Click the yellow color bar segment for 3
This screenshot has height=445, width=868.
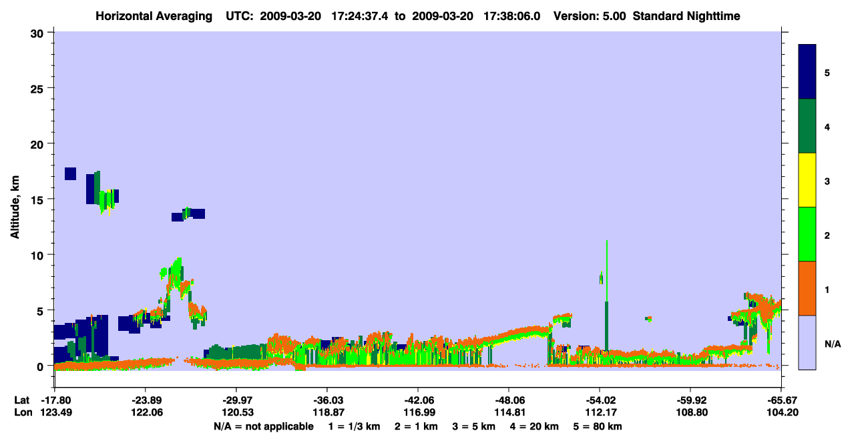(x=807, y=180)
